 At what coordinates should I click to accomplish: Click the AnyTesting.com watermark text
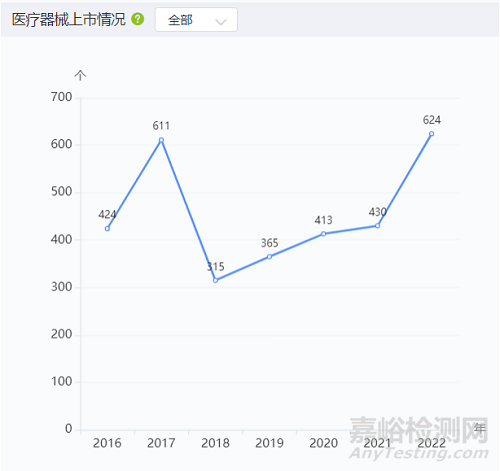point(419,453)
